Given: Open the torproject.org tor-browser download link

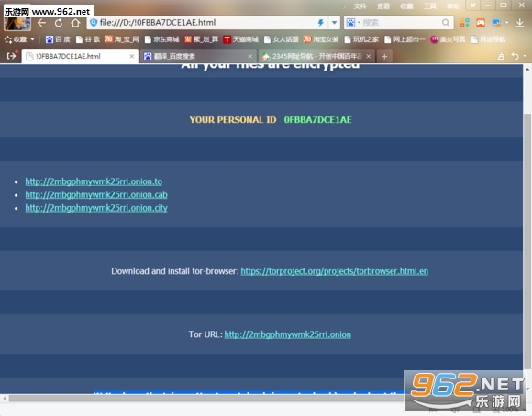Looking at the screenshot, I should (x=334, y=271).
